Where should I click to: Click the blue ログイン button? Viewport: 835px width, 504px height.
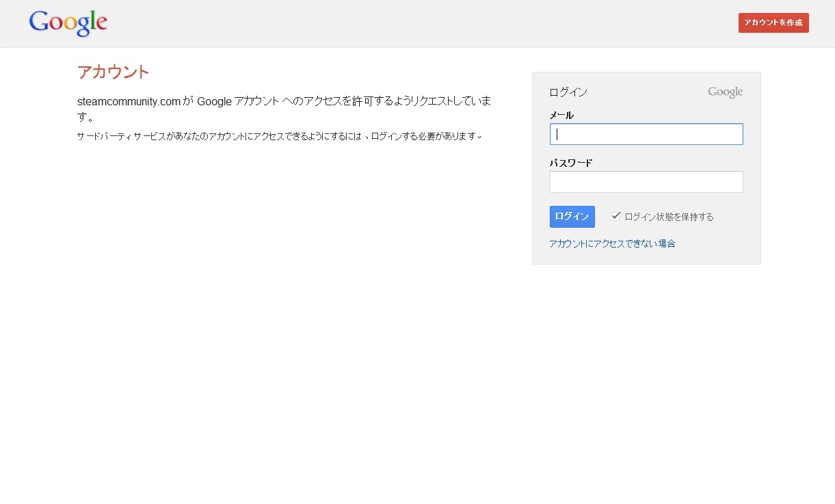(572, 217)
